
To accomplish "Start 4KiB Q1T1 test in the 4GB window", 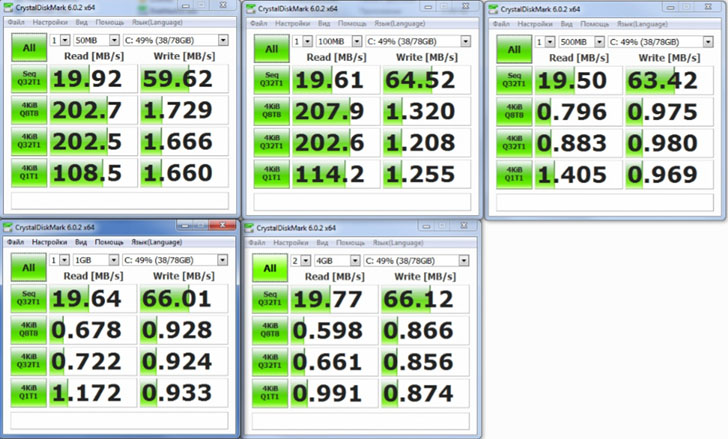I will click(270, 393).
